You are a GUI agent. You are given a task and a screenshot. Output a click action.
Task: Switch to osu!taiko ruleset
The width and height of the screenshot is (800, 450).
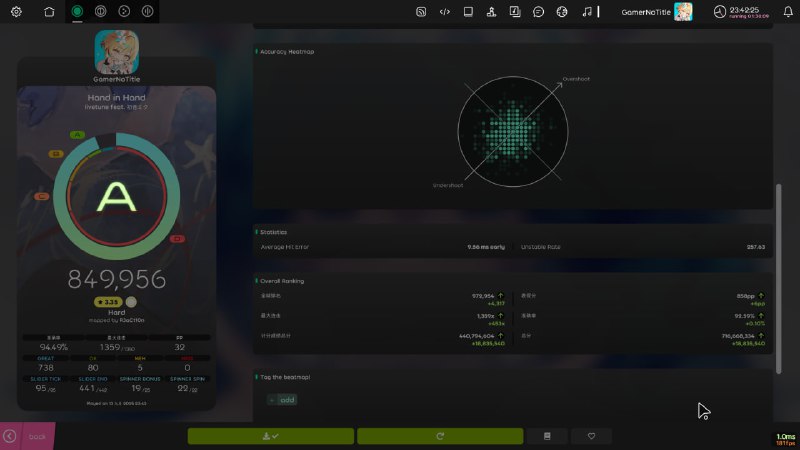click(x=101, y=12)
